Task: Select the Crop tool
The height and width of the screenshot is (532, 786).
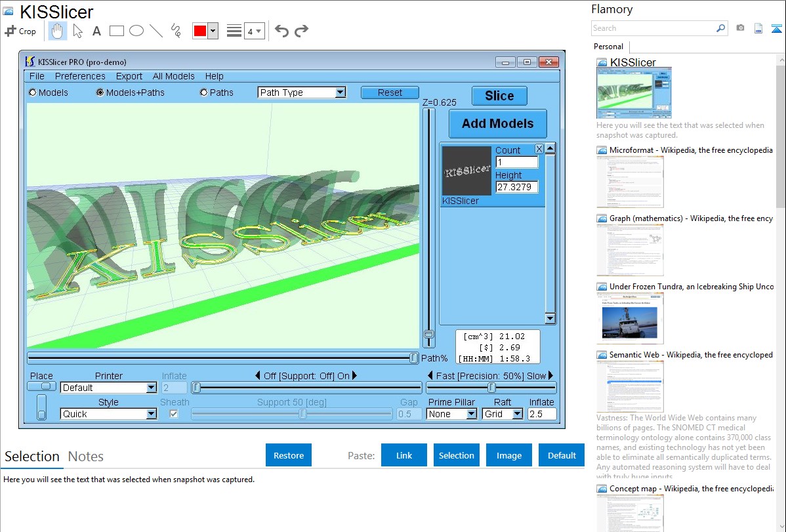Action: [x=20, y=31]
